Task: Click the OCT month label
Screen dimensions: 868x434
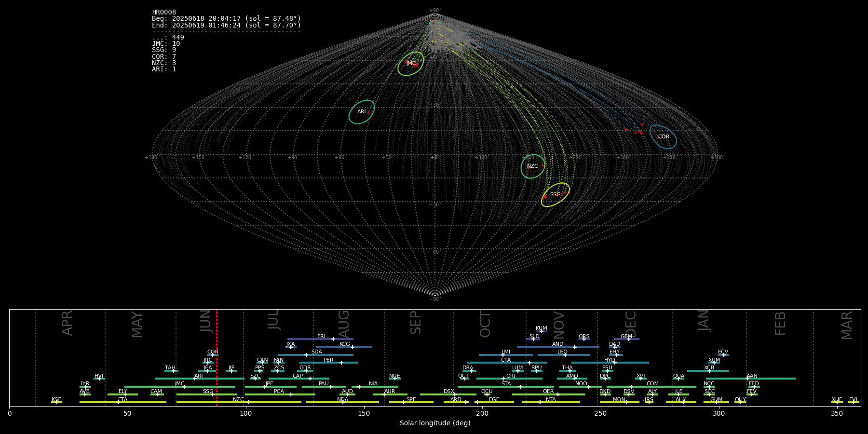Action: pos(485,324)
